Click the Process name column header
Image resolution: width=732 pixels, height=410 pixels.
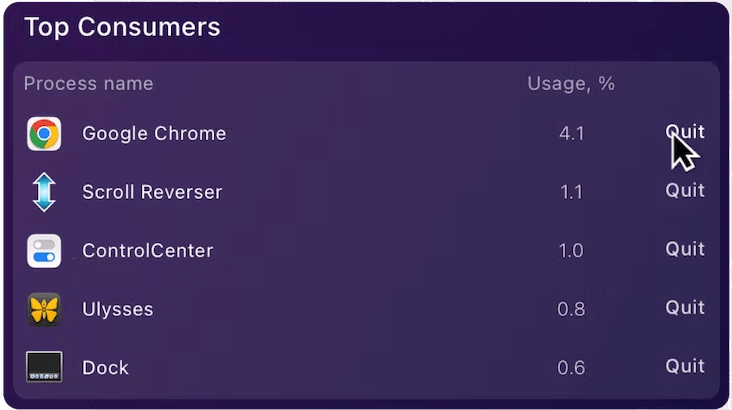point(89,83)
